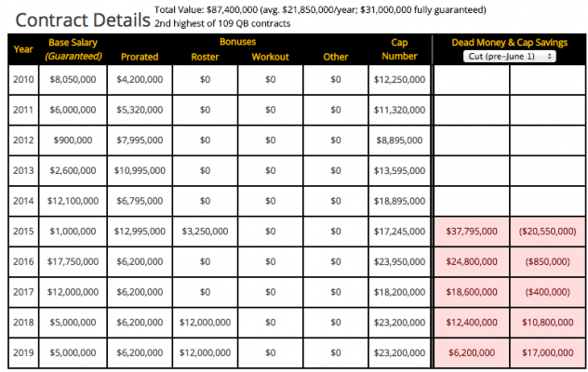Open the Cut (pre-June 1) dropdown
588x372 pixels.
pyautogui.click(x=509, y=57)
